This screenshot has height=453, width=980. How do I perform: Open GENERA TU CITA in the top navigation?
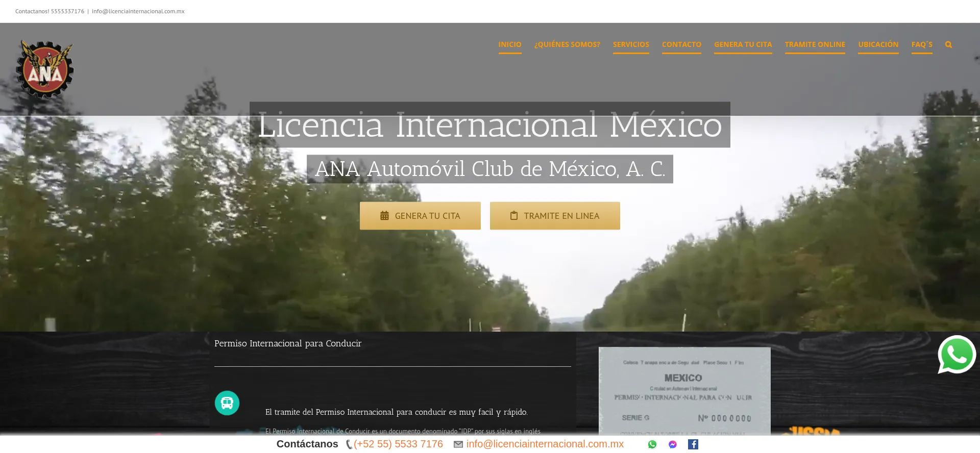pos(743,45)
